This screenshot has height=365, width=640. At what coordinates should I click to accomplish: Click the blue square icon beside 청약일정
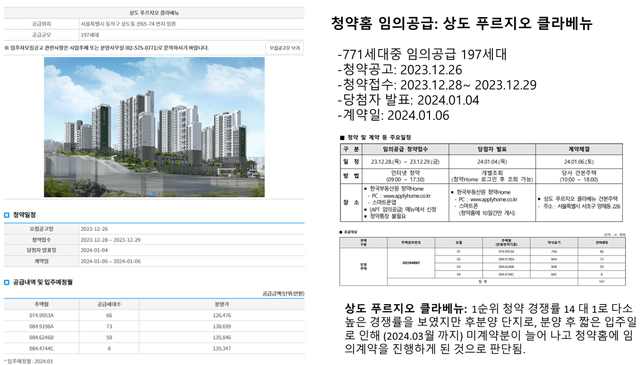(7, 215)
